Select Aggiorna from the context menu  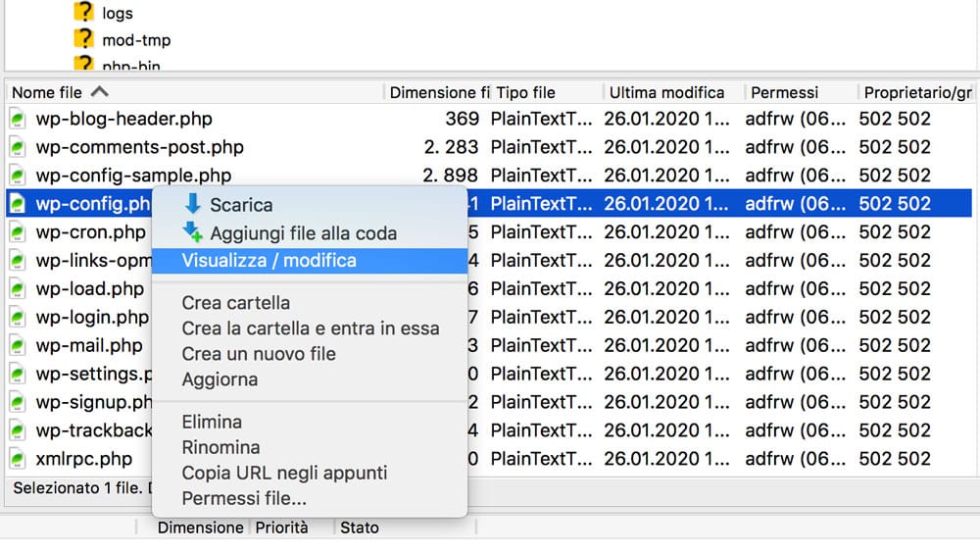pos(220,380)
